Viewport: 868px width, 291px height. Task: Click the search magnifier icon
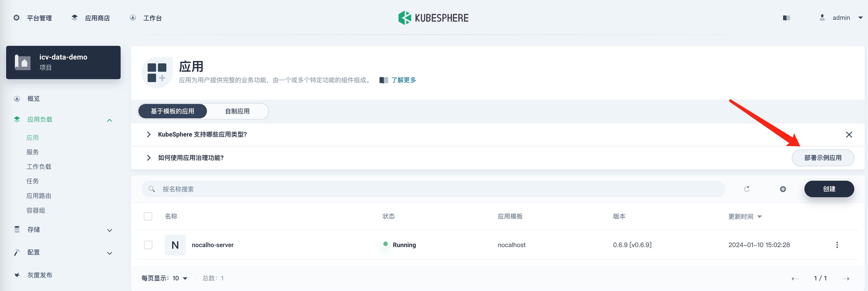point(152,189)
